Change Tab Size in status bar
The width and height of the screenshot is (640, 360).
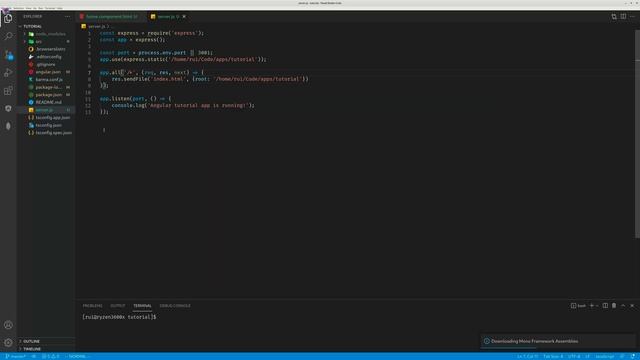553,356
